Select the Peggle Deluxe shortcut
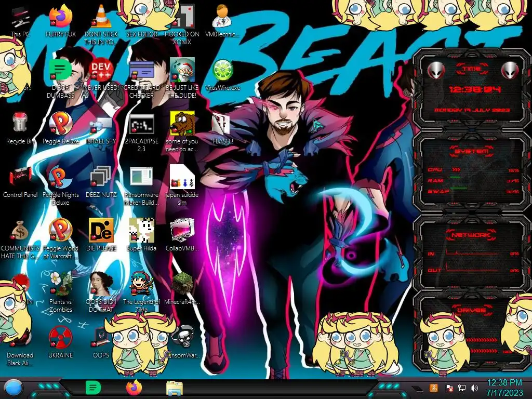The image size is (532, 399). [61, 128]
